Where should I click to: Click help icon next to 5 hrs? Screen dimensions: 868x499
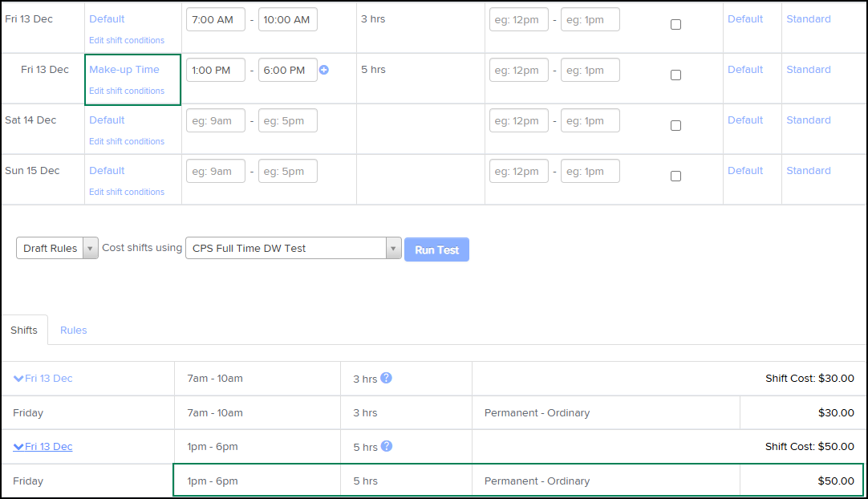tap(386, 446)
